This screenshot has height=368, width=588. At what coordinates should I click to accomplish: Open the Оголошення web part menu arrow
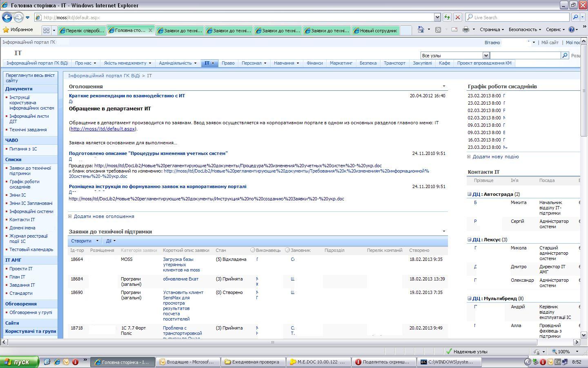click(444, 86)
